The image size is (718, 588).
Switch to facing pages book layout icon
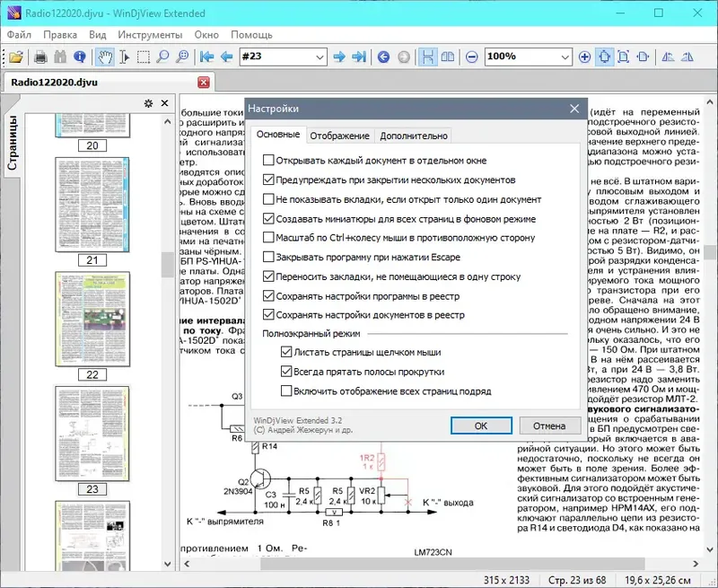[447, 57]
